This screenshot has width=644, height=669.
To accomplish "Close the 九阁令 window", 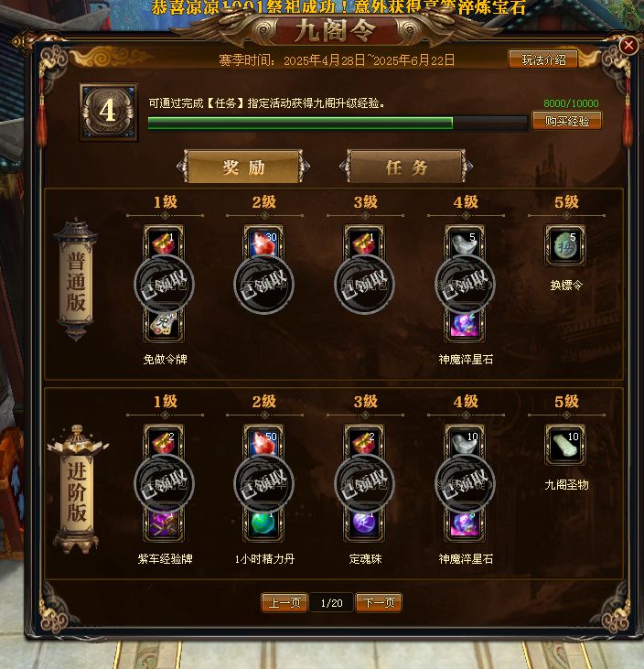I will [628, 45].
